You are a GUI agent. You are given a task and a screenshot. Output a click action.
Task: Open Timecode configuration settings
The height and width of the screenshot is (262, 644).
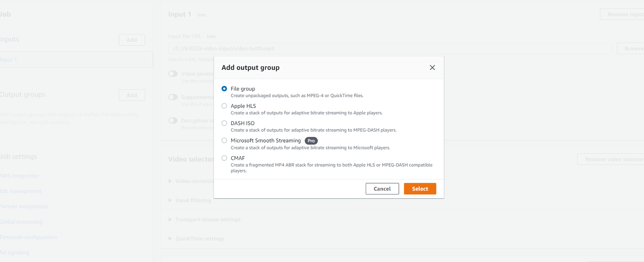click(x=28, y=237)
